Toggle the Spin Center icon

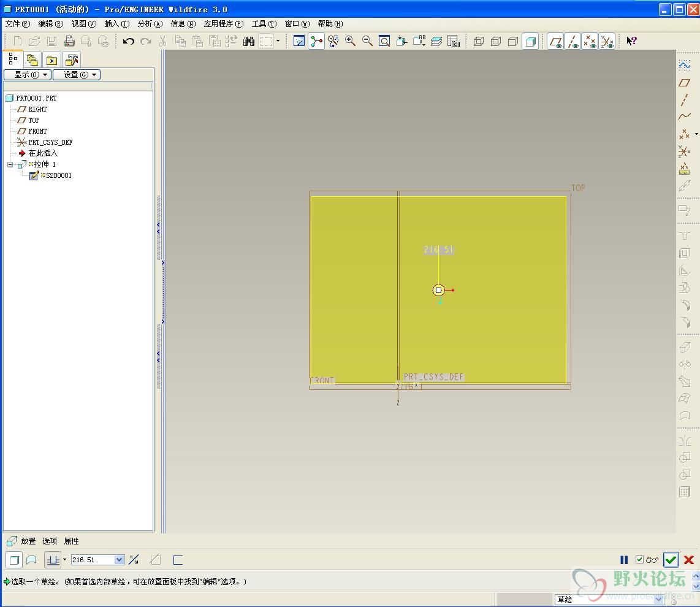pos(316,42)
